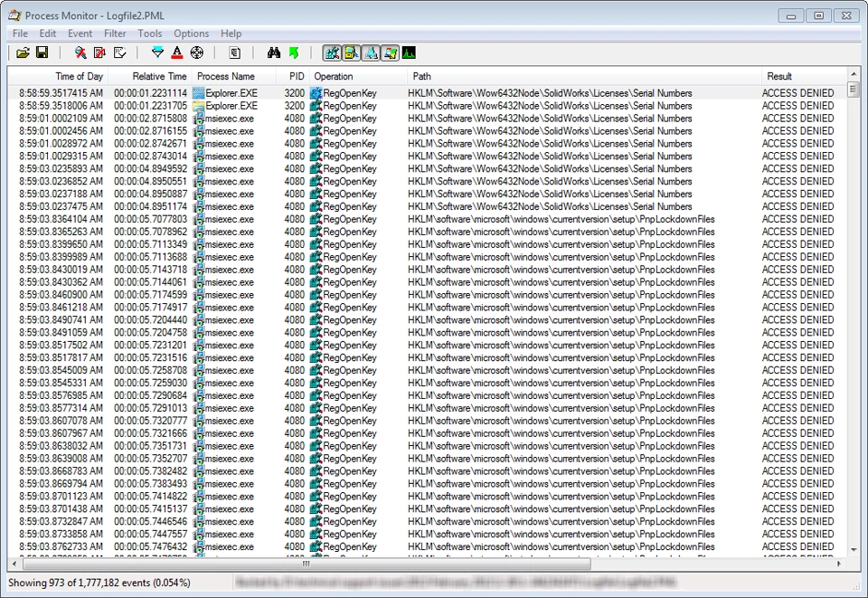Sort by the PID column header
The image size is (868, 598).
tap(292, 76)
